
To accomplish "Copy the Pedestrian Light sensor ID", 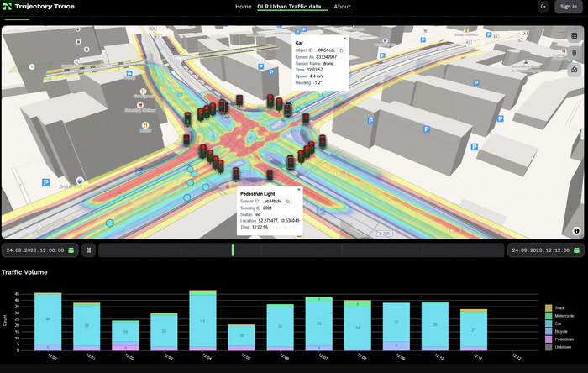I will (x=287, y=202).
